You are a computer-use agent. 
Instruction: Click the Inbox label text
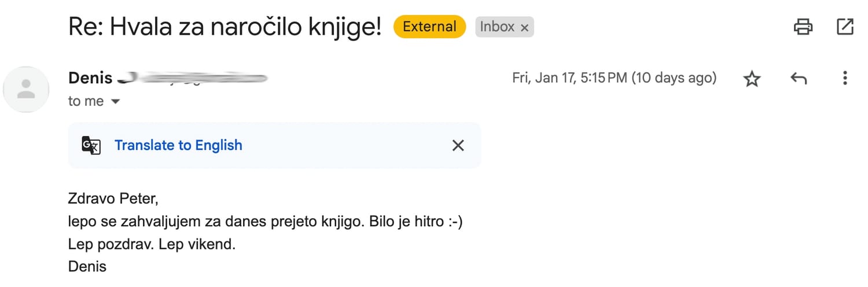point(497,27)
